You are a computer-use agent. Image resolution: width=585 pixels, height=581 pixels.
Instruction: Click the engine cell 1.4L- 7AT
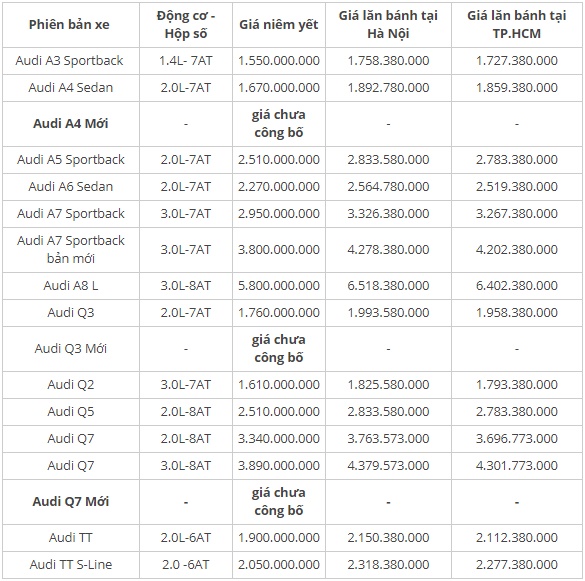[x=186, y=60]
